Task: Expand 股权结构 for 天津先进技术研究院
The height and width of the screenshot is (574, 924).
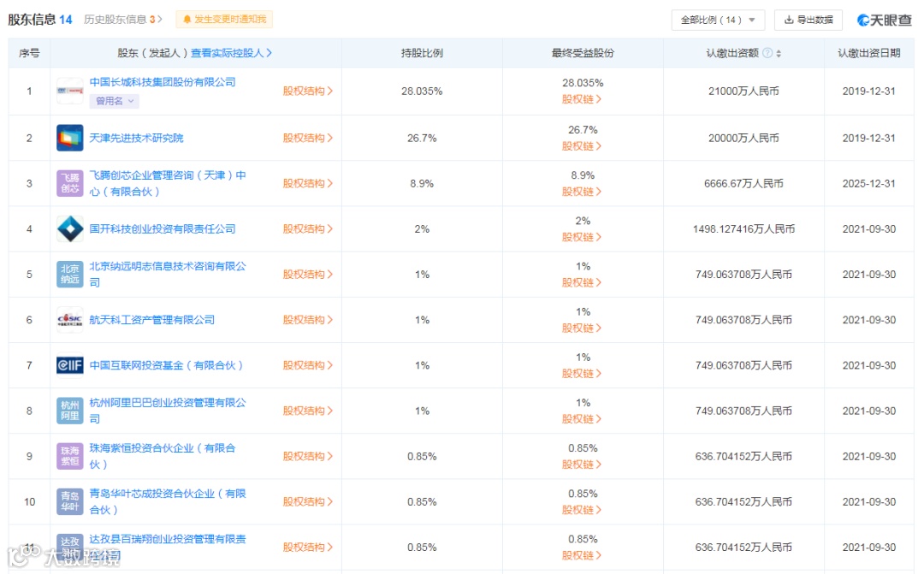Action: point(308,138)
